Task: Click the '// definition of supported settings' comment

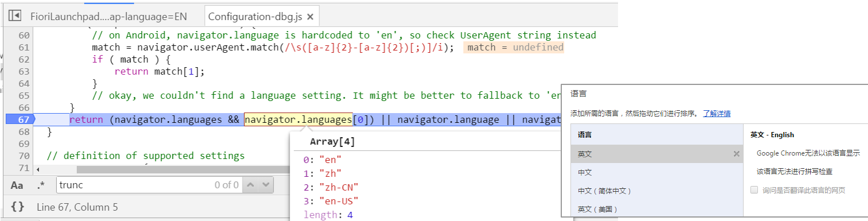Action: 146,156
